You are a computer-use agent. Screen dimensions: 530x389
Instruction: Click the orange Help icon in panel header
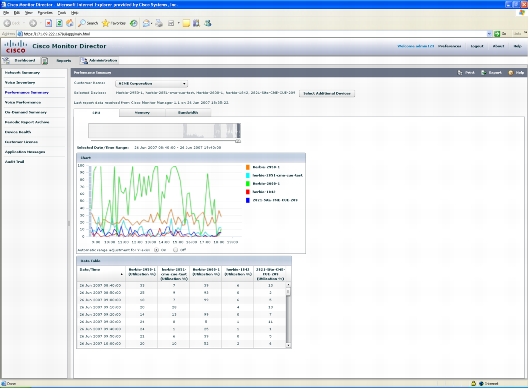click(511, 73)
